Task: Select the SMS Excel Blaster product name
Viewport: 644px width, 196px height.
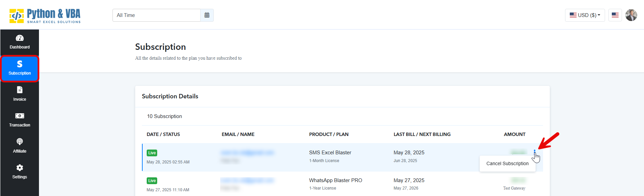Action: (330, 153)
